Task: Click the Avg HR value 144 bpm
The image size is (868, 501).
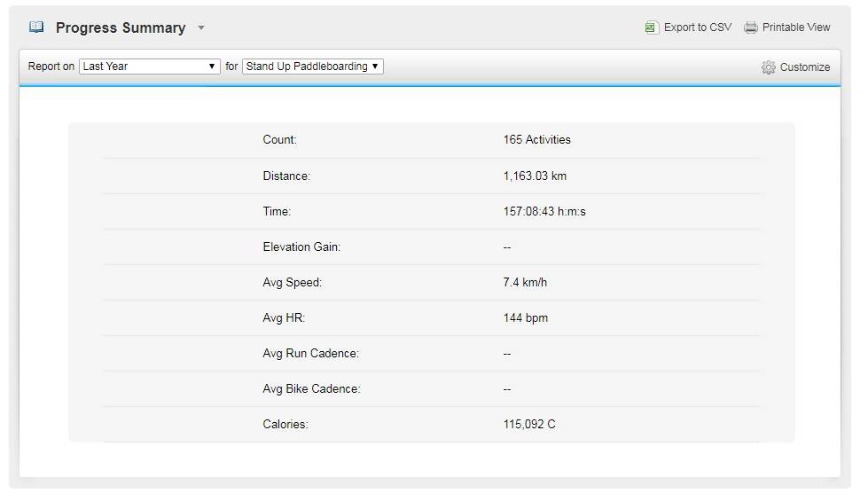Action: click(525, 317)
